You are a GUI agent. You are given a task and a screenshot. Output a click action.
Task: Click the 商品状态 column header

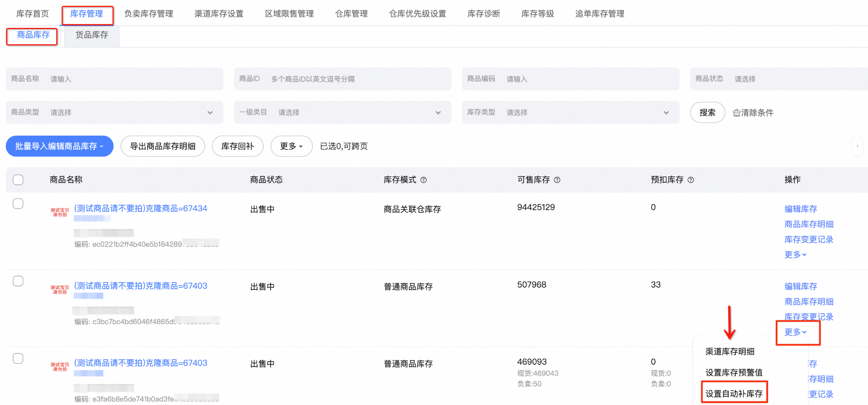pos(266,180)
